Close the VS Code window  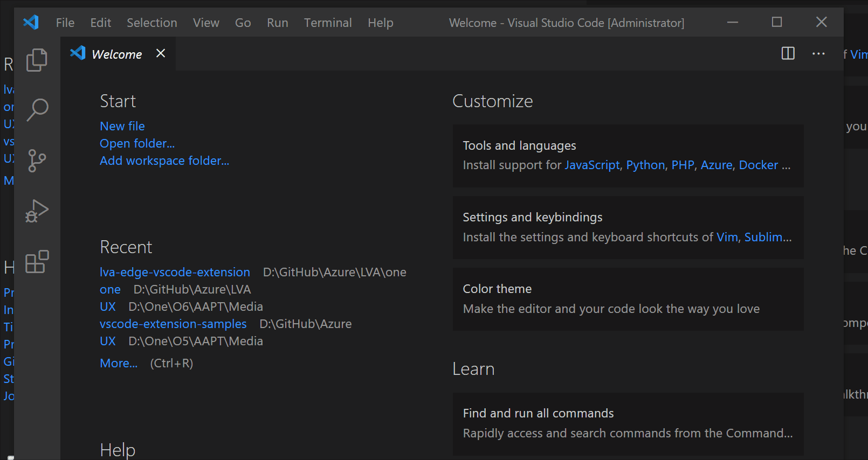pos(821,22)
